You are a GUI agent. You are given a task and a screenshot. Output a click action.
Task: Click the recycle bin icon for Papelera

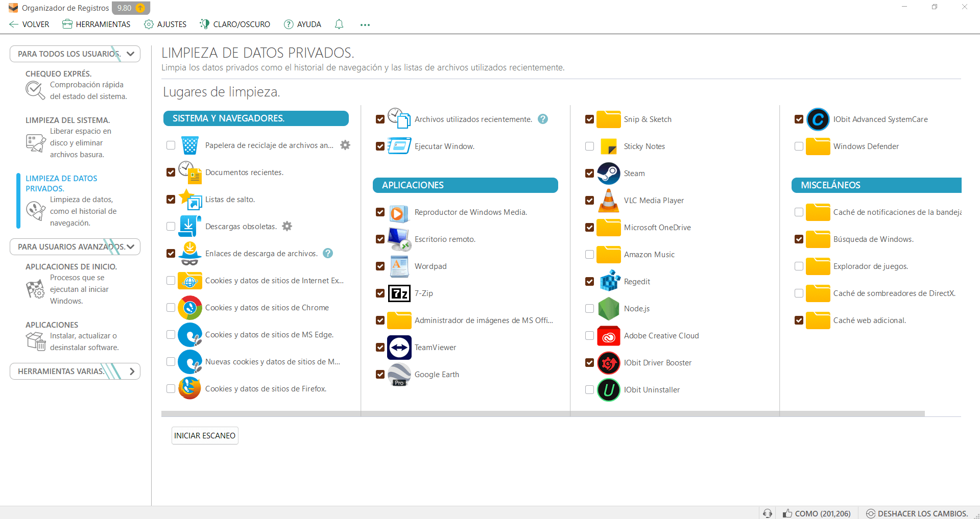click(190, 145)
